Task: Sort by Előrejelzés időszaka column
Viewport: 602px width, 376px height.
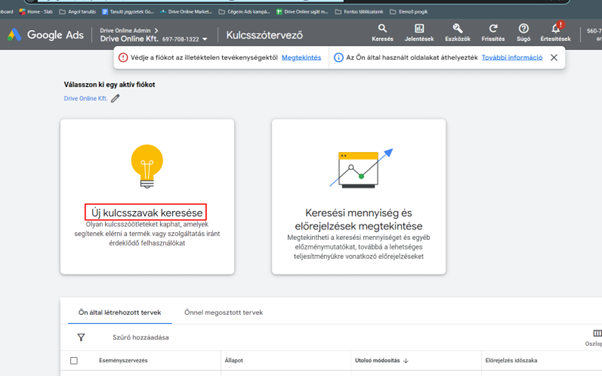Action: coord(511,361)
